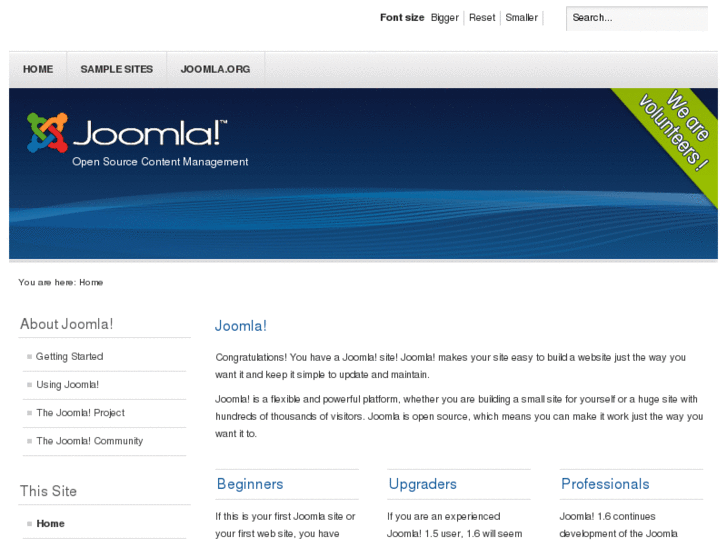Open the Joomla! article heading link
Screen dimensions: 727x545
click(x=241, y=326)
